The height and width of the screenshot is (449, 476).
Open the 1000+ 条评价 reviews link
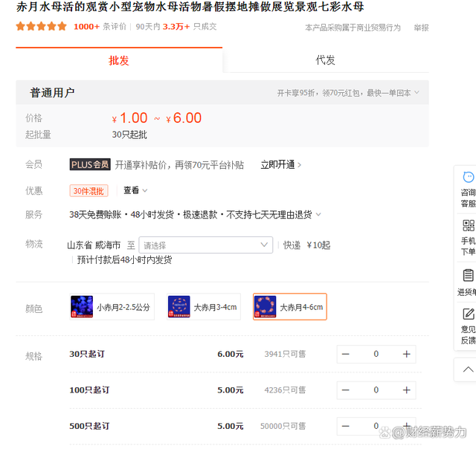[100, 27]
